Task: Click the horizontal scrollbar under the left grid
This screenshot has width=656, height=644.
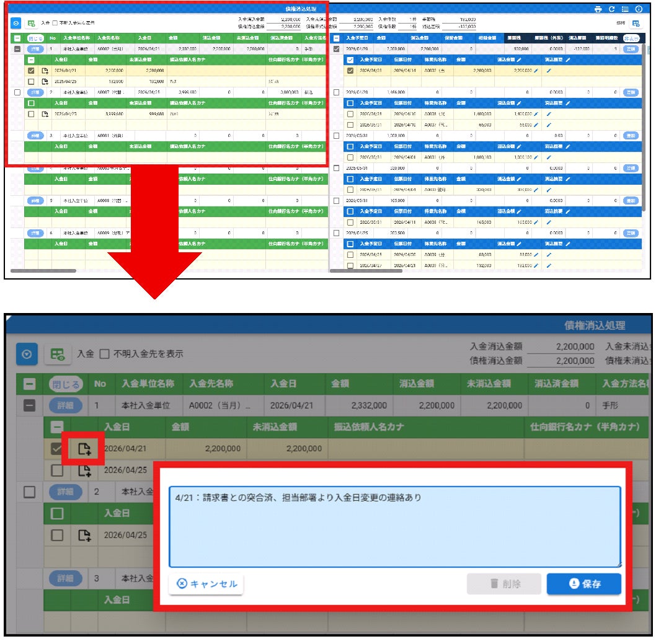Action: 43,271
